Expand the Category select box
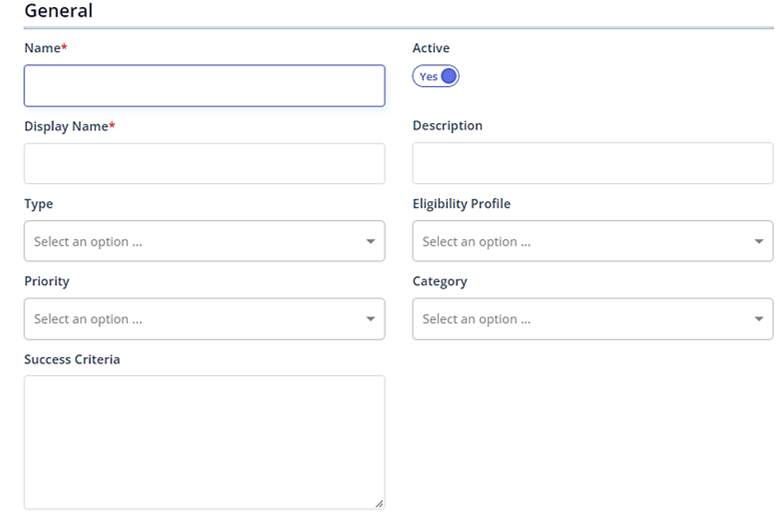The image size is (784, 517). (592, 319)
